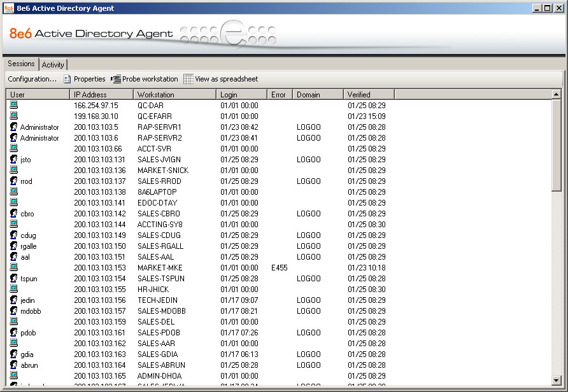Screen dimensions: 568x392
Task: Choose View as spreadsheet
Action: point(221,79)
